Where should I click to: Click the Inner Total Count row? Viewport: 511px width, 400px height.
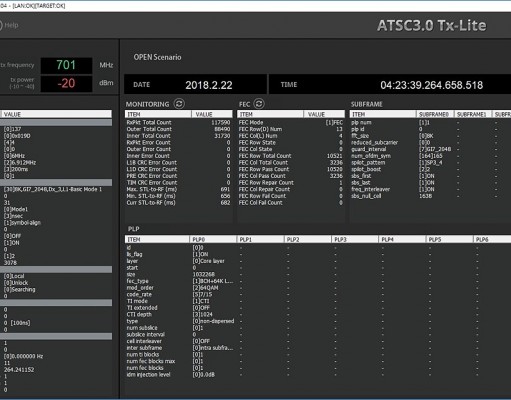click(178, 136)
